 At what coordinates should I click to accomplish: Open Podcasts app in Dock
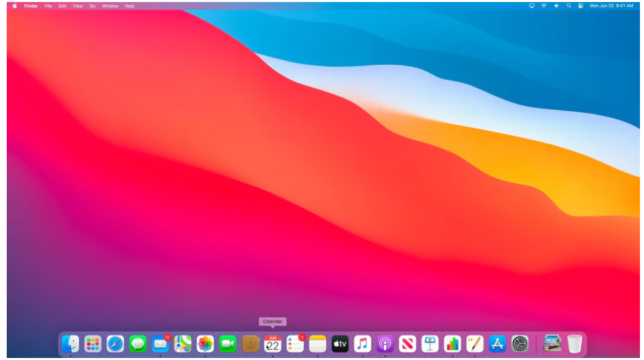coord(385,344)
